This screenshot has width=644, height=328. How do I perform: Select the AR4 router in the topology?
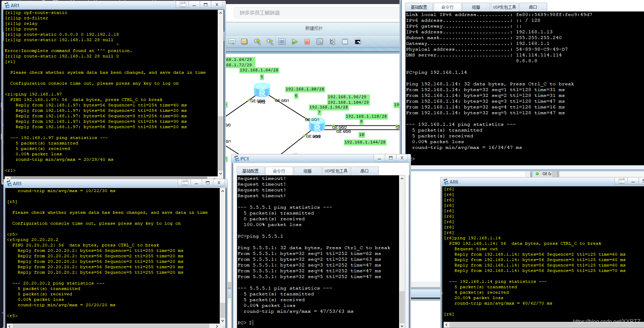pyautogui.click(x=317, y=125)
